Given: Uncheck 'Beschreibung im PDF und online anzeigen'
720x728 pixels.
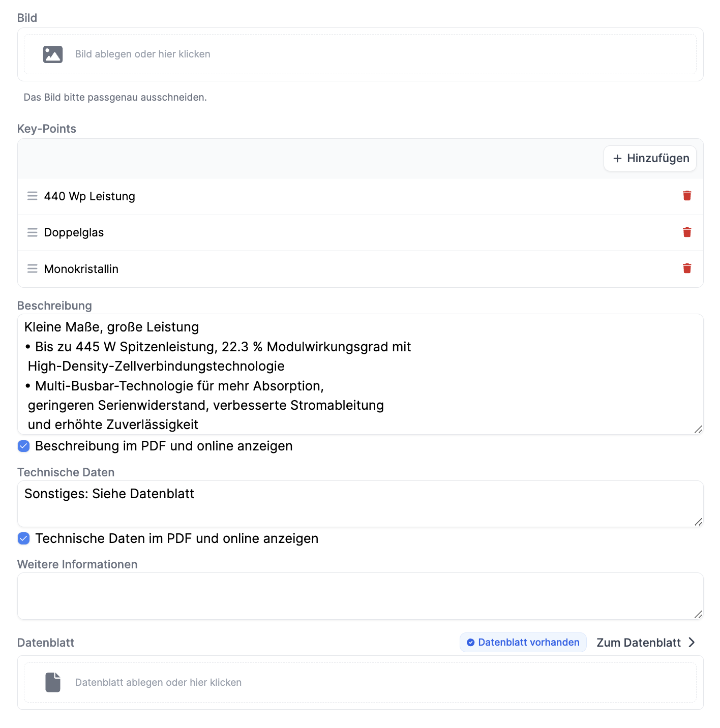Looking at the screenshot, I should (24, 446).
